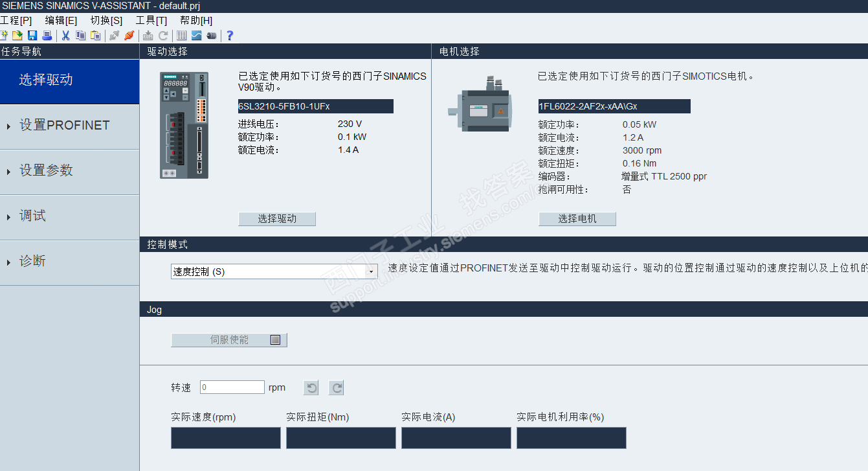Jog counter-clockwise with left rotation icon
This screenshot has width=868, height=471.
[x=312, y=388]
